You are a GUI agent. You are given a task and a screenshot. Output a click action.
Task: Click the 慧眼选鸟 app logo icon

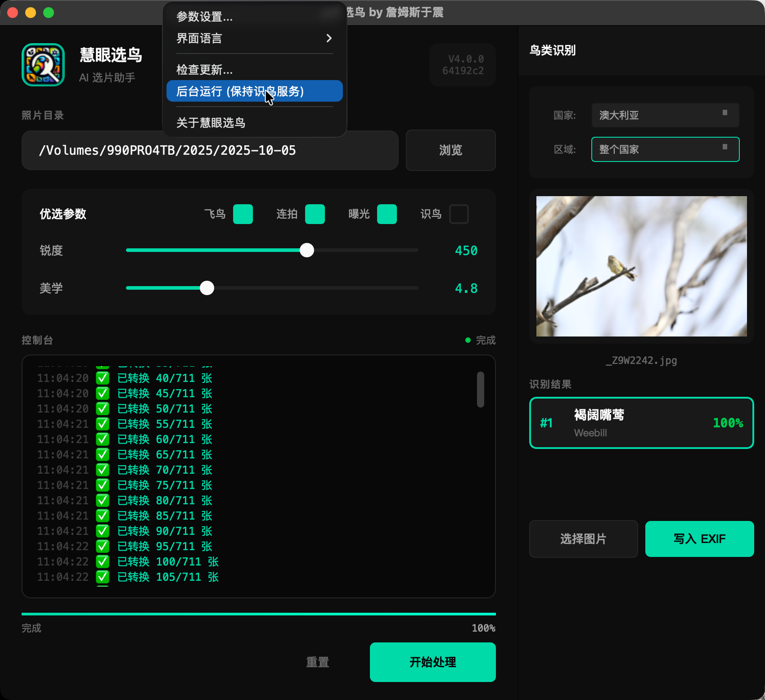click(x=43, y=64)
